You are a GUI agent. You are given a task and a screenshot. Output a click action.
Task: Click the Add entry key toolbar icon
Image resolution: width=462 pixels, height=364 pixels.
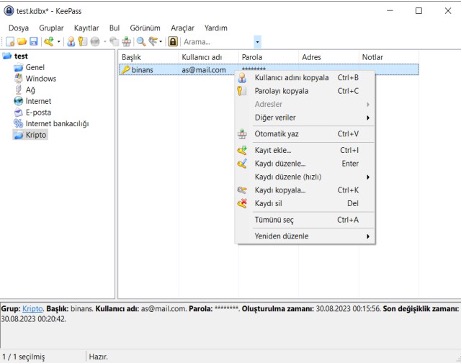[x=49, y=42]
